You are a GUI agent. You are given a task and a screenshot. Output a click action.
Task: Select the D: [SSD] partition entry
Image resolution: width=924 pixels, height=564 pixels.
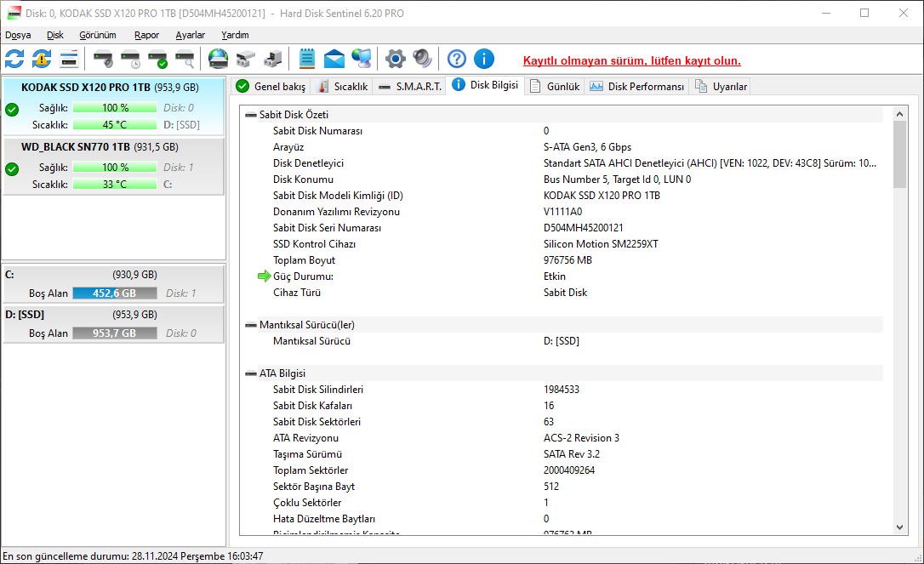click(113, 323)
